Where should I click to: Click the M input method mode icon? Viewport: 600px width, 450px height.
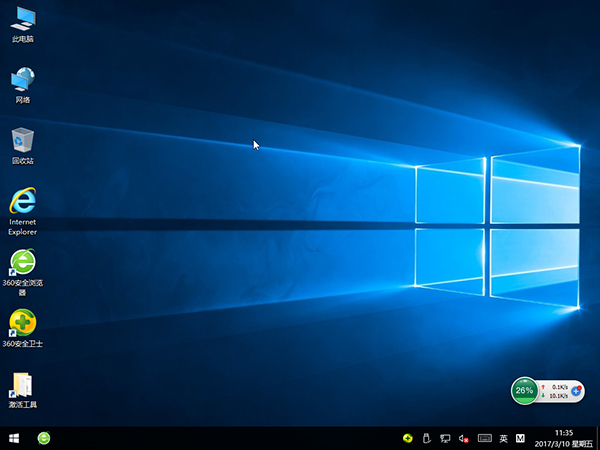[x=520, y=438]
